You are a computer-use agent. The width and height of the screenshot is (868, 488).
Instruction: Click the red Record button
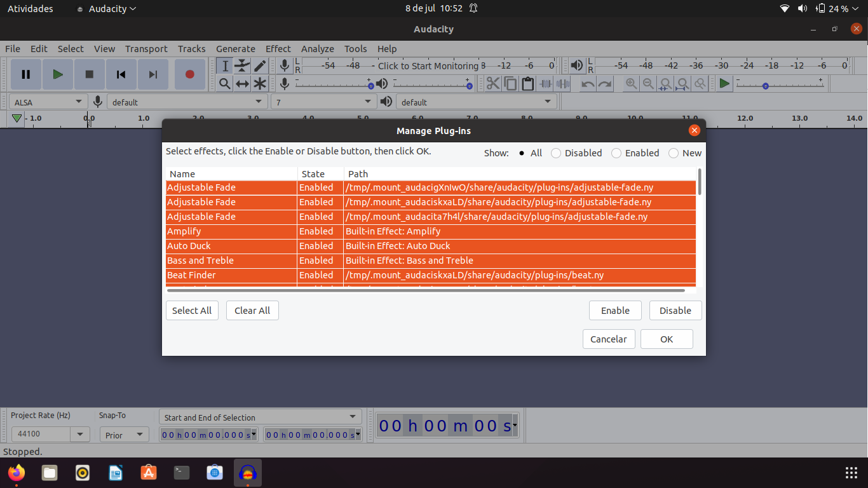tap(189, 74)
